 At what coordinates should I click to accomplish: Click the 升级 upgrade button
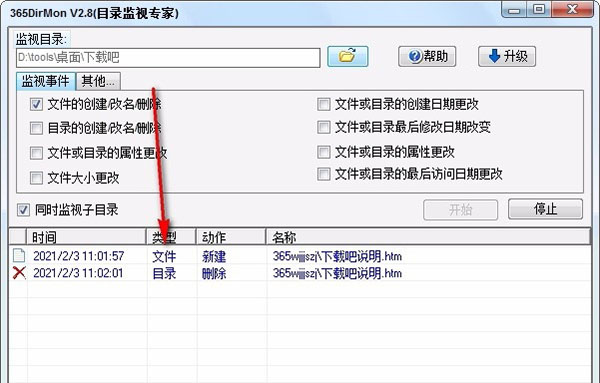coord(507,57)
